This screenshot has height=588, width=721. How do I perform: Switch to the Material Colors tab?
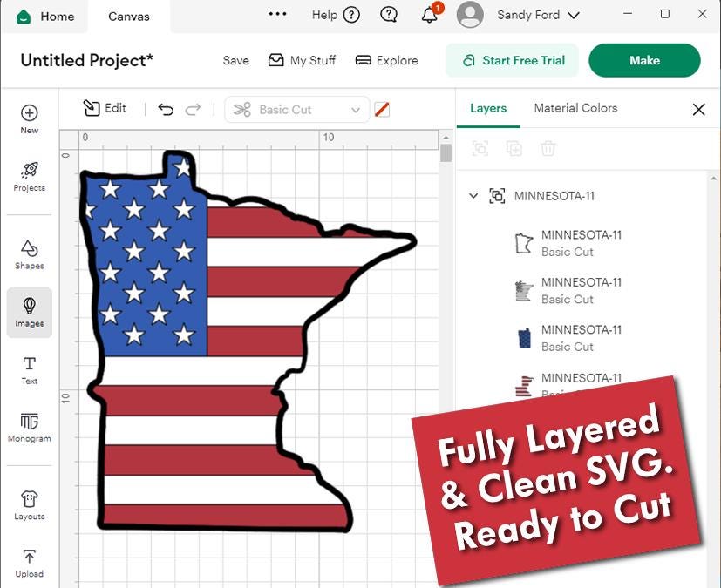(575, 108)
